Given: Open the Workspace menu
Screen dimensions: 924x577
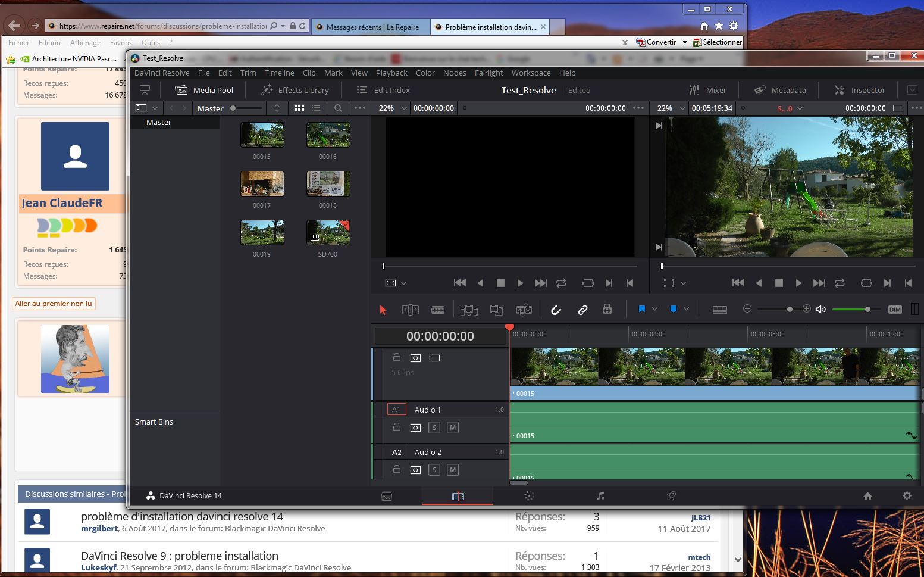Looking at the screenshot, I should (531, 73).
